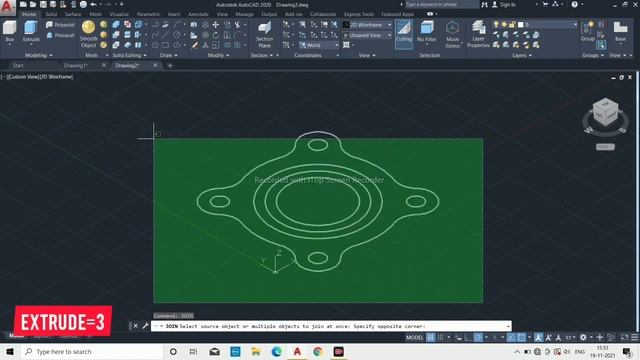Click the Open file icon in quick access toolbar
Image resolution: width=640 pixels, height=360 pixels.
(x=33, y=4)
